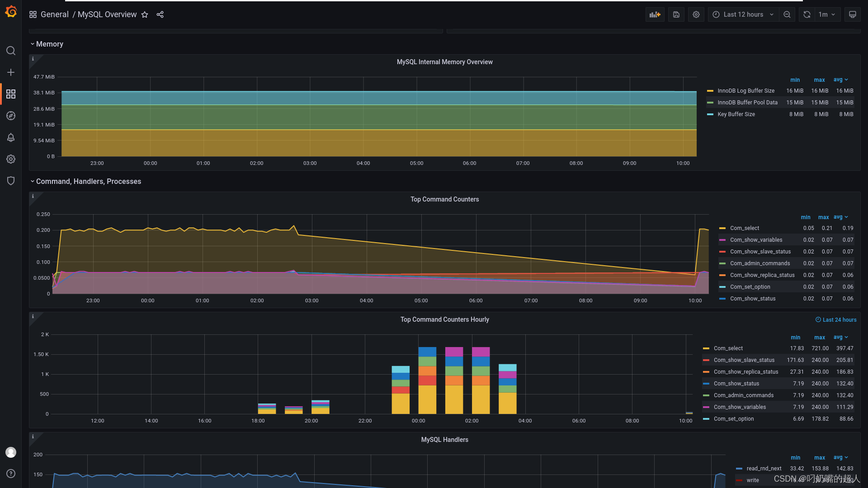Toggle Com_show_status in Top Command Counters legend
Image resolution: width=868 pixels, height=488 pixels.
pyautogui.click(x=753, y=299)
